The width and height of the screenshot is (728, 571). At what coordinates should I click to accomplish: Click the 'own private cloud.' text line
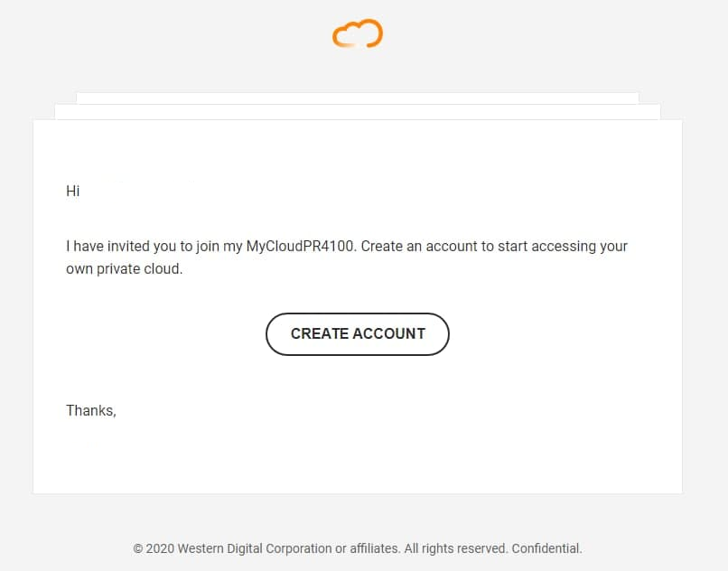(125, 269)
